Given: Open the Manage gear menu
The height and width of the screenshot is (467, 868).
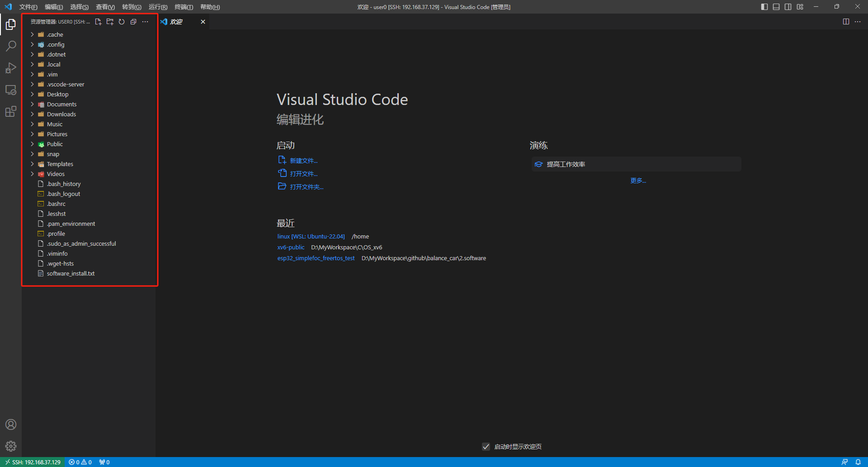Looking at the screenshot, I should click(x=11, y=446).
